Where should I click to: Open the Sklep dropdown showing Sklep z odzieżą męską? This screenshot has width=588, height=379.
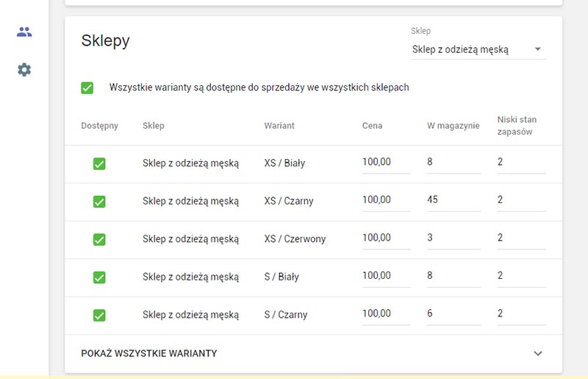478,49
